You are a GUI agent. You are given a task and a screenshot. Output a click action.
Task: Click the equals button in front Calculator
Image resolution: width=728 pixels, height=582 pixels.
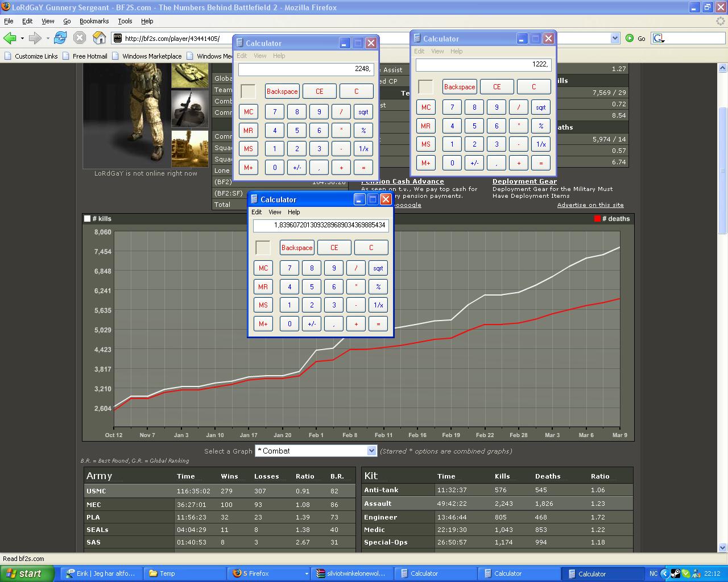coord(378,324)
